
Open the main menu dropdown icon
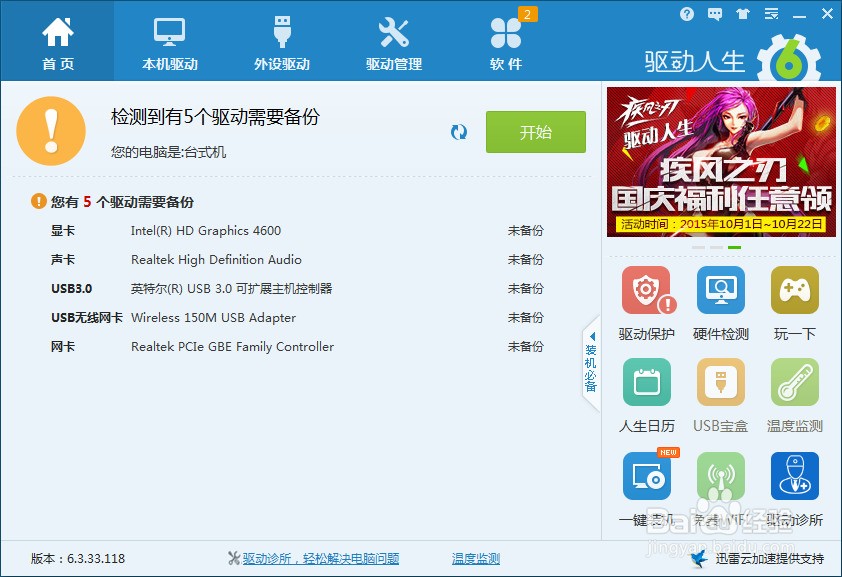771,14
